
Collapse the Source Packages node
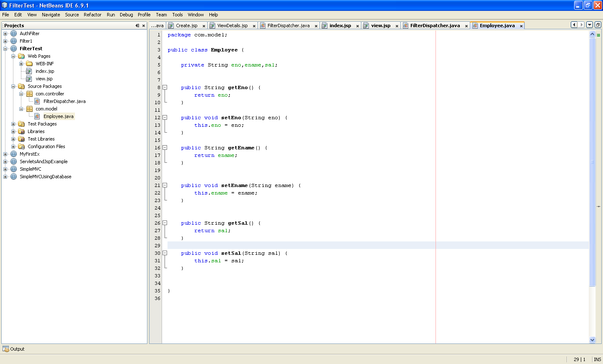(x=14, y=86)
